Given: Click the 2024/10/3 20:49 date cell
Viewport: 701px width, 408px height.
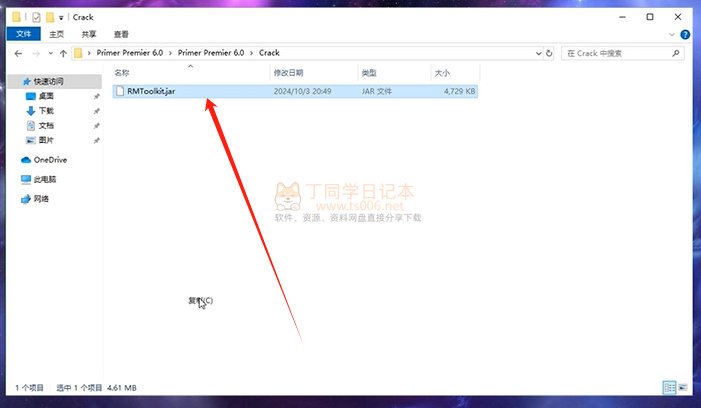Looking at the screenshot, I should 302,91.
